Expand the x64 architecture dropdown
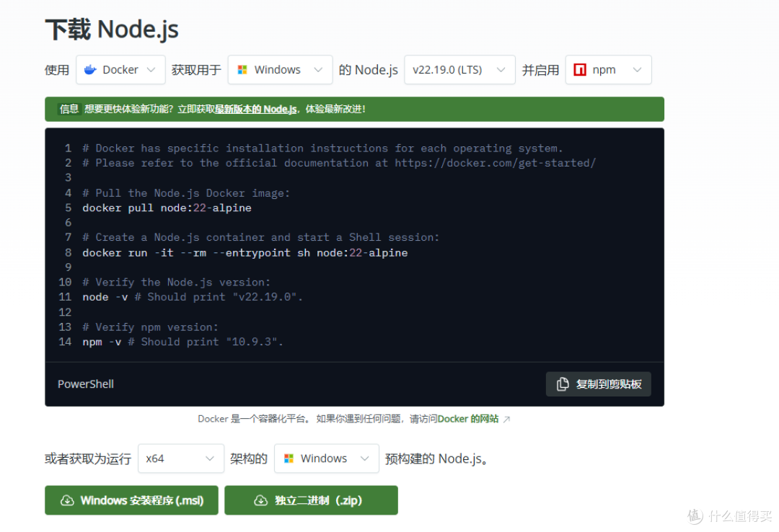The width and height of the screenshot is (779, 532). pos(181,458)
